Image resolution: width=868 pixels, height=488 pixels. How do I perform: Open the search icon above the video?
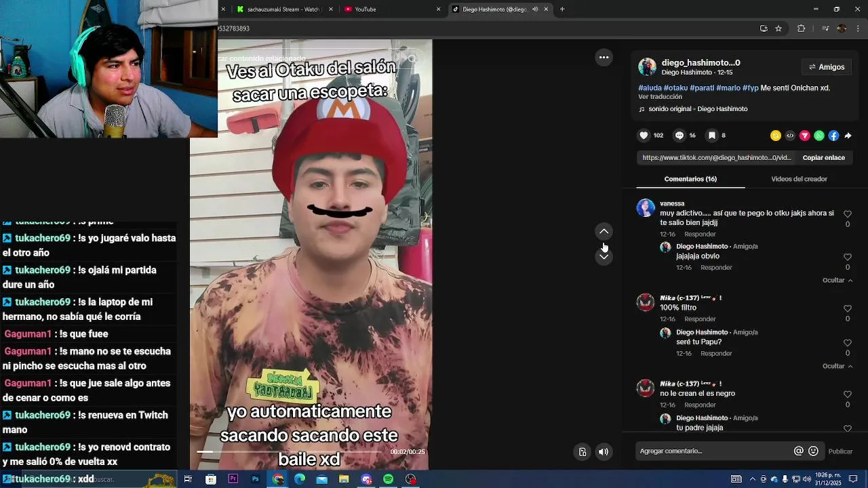(x=412, y=59)
